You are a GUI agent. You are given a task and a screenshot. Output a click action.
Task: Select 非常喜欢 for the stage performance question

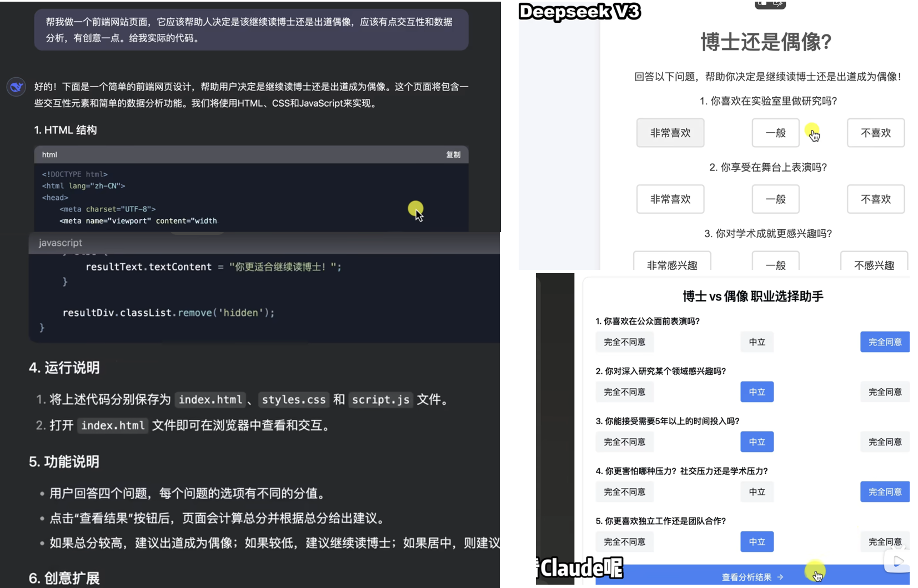[670, 199]
